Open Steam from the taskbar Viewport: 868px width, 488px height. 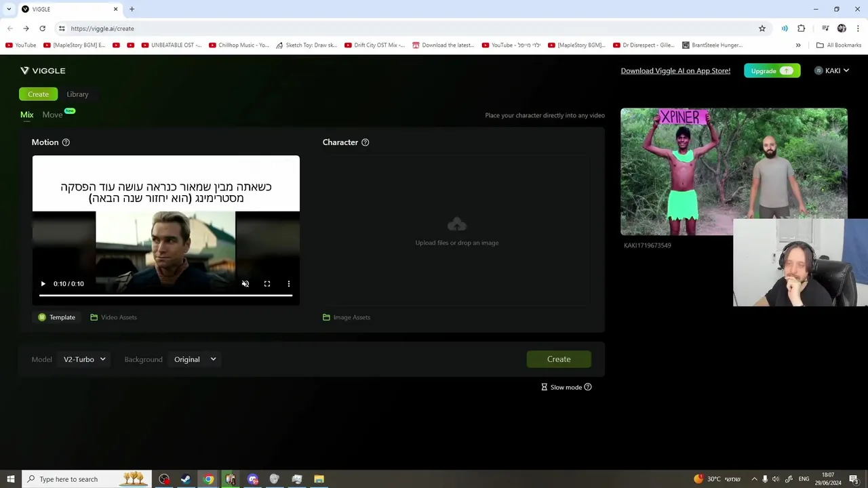click(185, 479)
